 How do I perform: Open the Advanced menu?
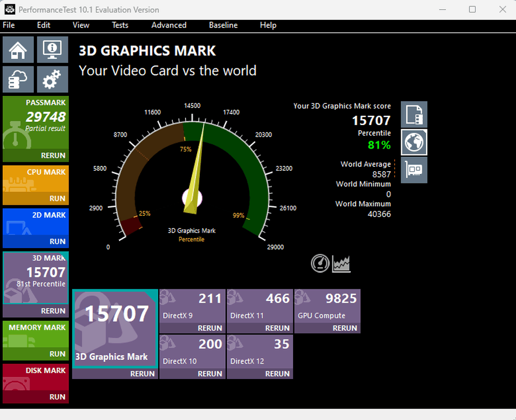[169, 25]
